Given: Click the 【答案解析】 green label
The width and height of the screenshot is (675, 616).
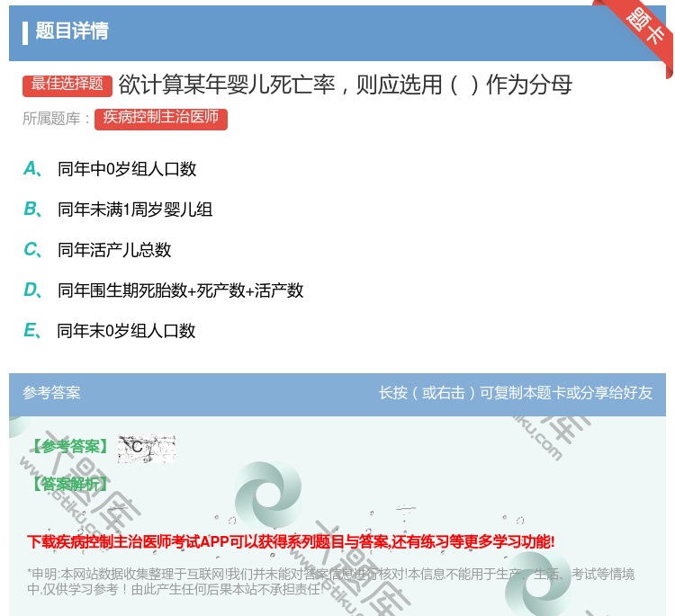Looking at the screenshot, I should (x=70, y=485).
